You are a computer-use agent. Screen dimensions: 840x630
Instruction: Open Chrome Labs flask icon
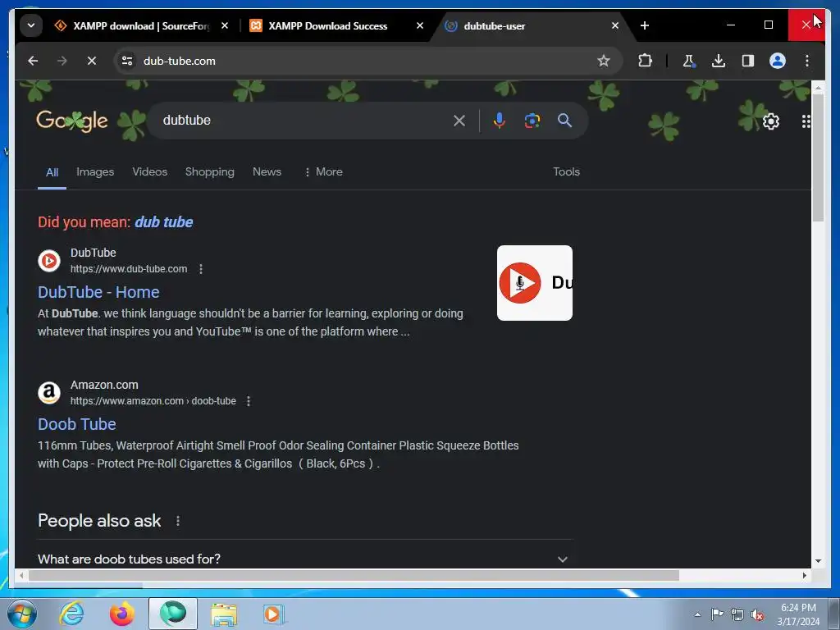[689, 61]
